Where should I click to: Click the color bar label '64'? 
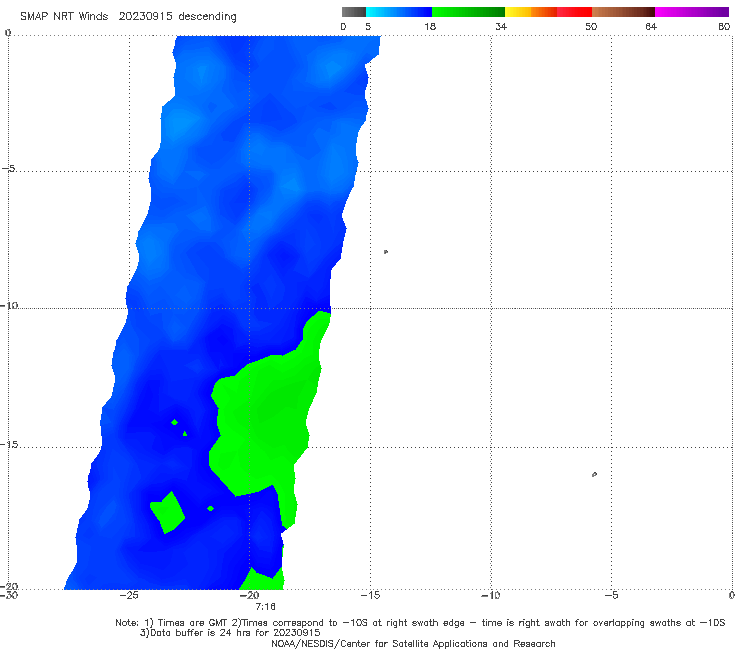(x=651, y=26)
